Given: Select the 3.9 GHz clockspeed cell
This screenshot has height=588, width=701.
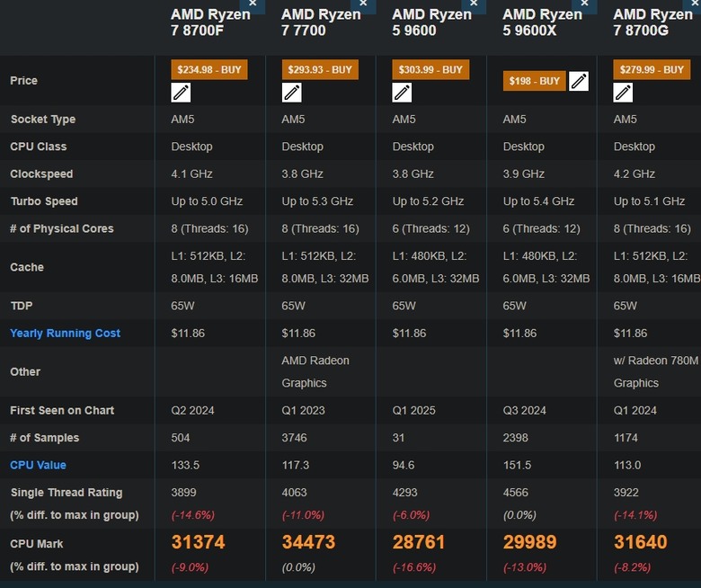Looking at the screenshot, I should pos(524,174).
